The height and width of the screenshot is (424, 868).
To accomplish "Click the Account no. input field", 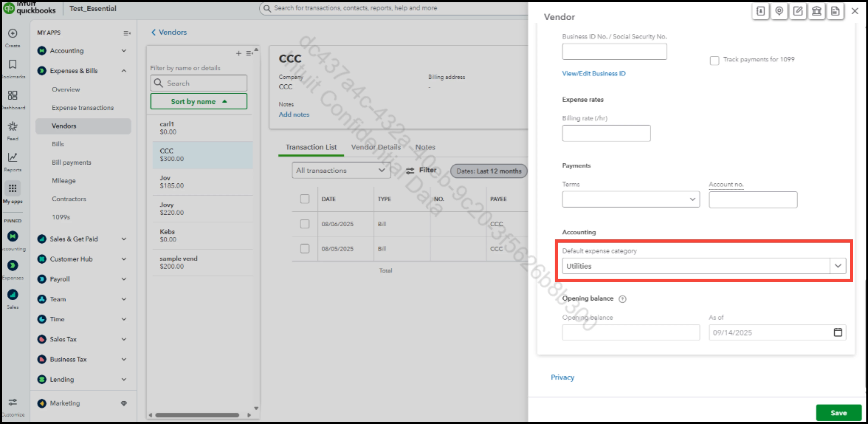I will 753,199.
